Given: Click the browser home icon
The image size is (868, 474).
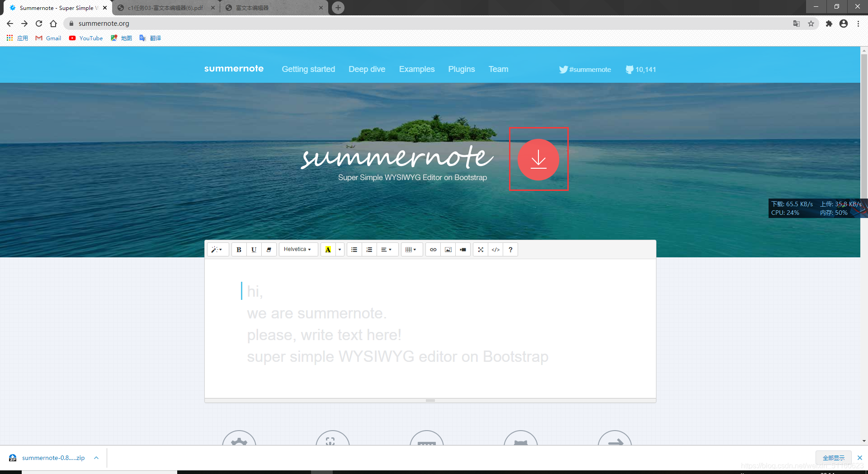Looking at the screenshot, I should pos(53,24).
